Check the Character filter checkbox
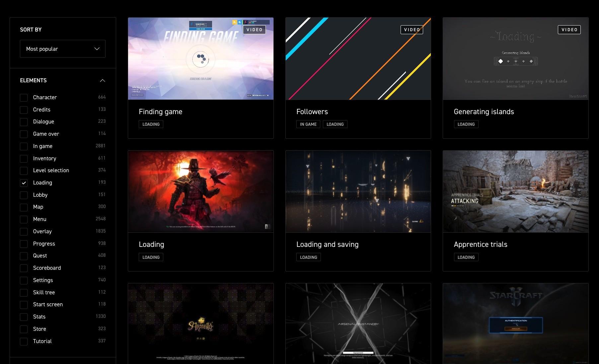 click(24, 98)
